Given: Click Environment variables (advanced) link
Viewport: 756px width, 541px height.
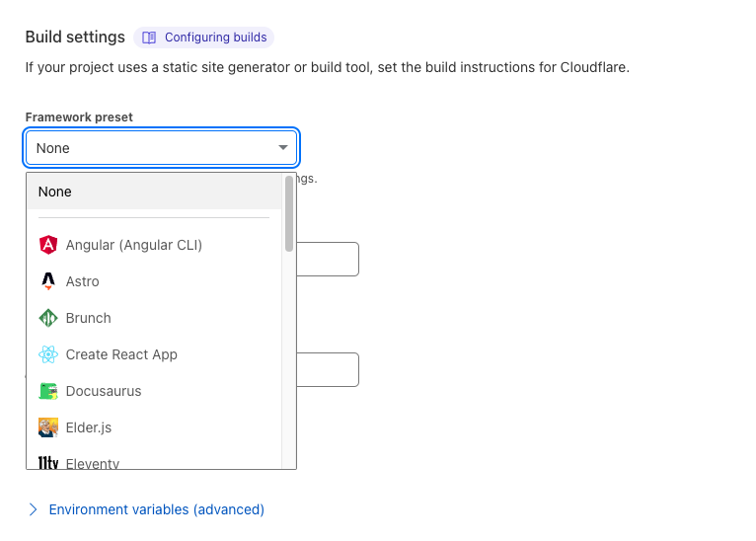Looking at the screenshot, I should pos(157,509).
